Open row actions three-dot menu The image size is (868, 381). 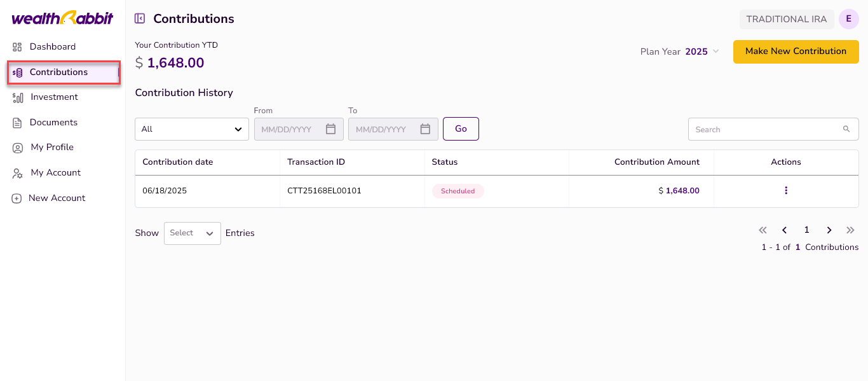click(x=786, y=191)
